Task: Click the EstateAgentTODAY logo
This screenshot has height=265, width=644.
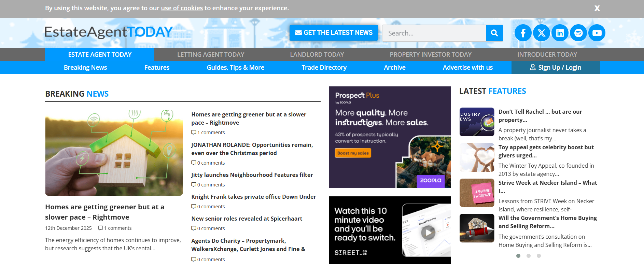Action: [x=109, y=32]
